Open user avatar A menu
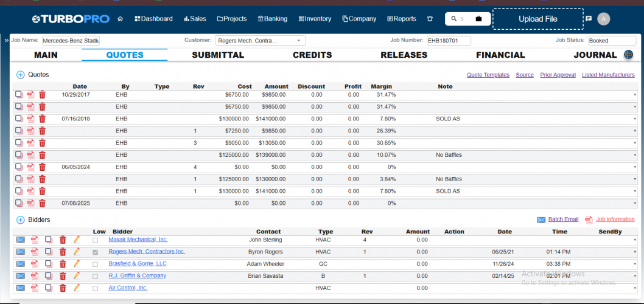This screenshot has width=644, height=304. coord(603,19)
